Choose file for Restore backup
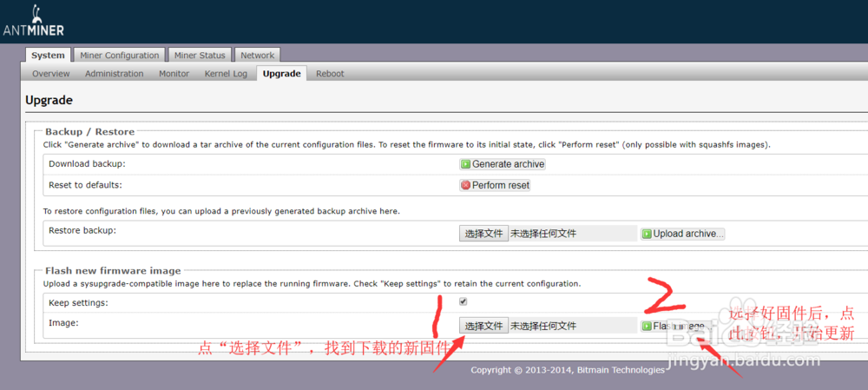 [483, 234]
